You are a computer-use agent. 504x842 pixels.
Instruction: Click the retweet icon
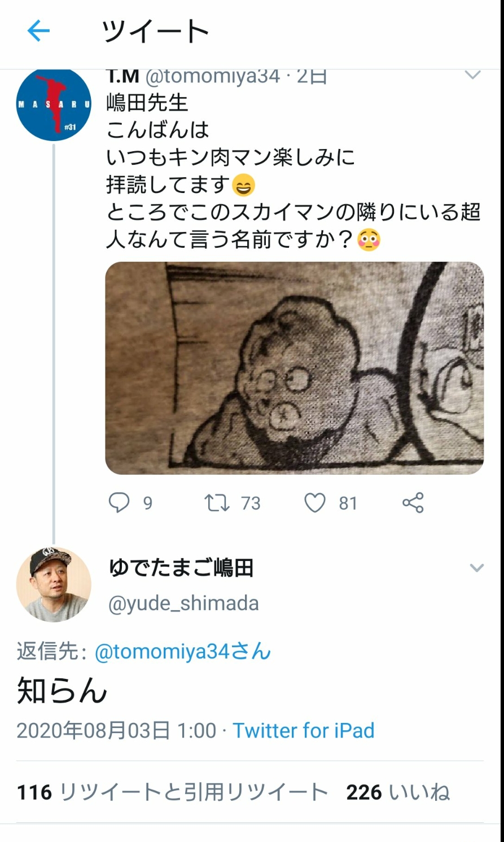click(217, 502)
